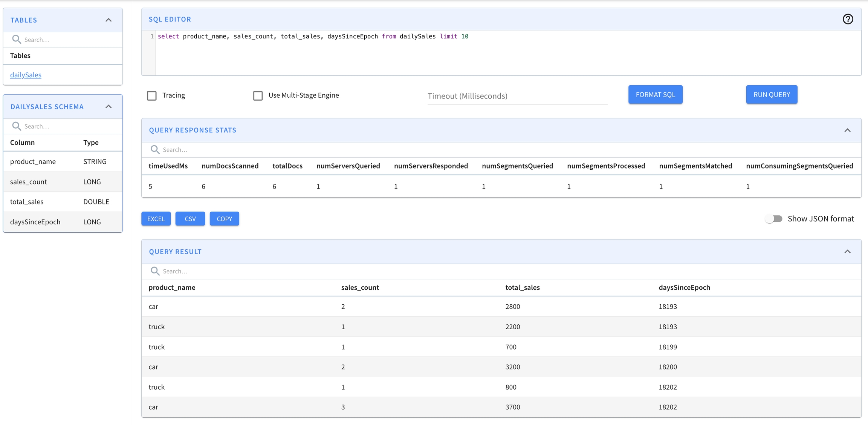
Task: Click the Tables panel search magnifier icon
Action: 16,39
